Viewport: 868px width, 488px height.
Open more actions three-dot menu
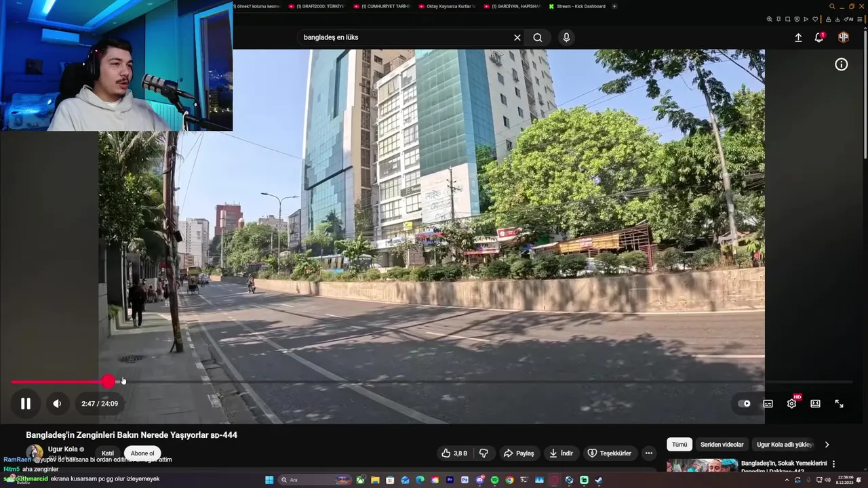click(x=649, y=453)
